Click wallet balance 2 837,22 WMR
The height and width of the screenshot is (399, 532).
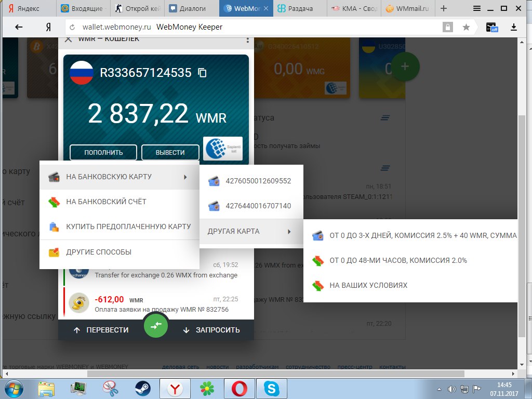tap(156, 114)
